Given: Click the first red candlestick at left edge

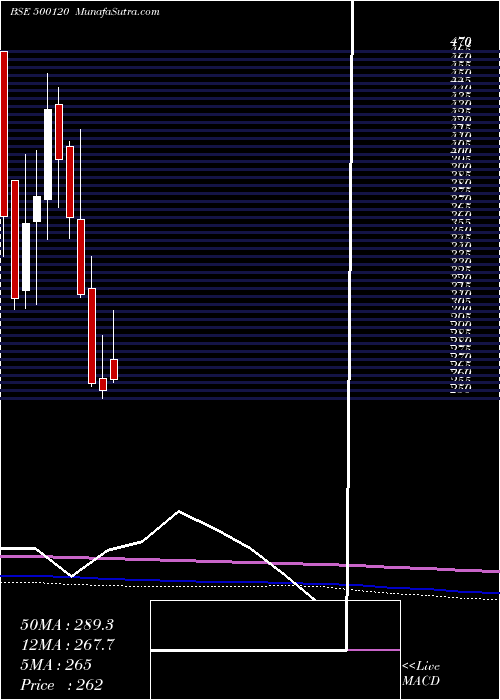Looking at the screenshot, I should point(4,134).
